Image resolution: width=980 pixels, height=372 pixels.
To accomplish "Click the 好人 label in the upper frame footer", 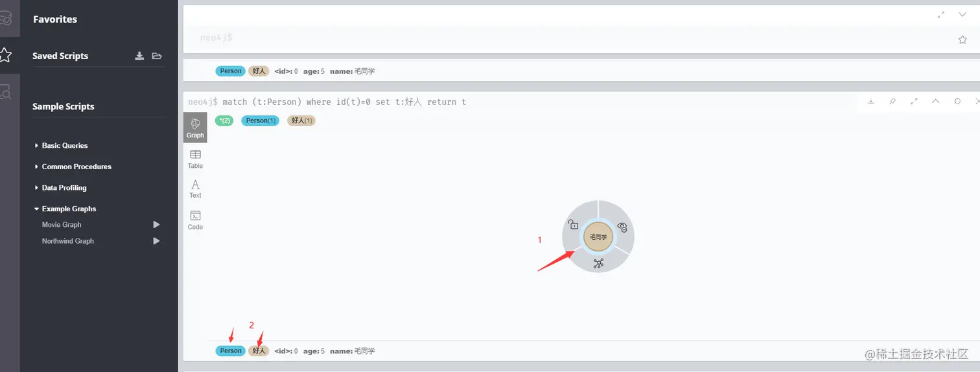I will pos(259,71).
